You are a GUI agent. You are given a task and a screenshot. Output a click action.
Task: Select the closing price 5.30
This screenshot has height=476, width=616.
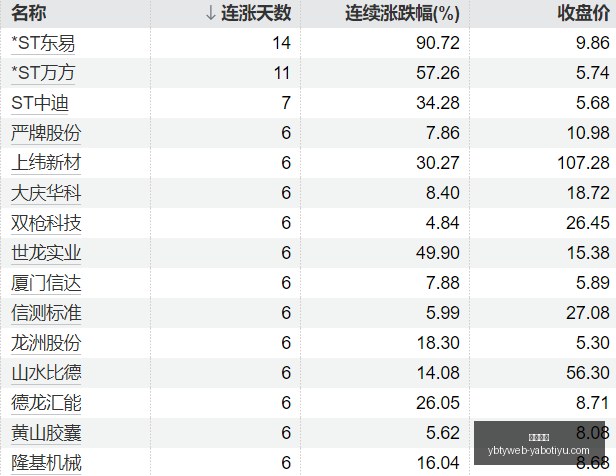pos(593,343)
